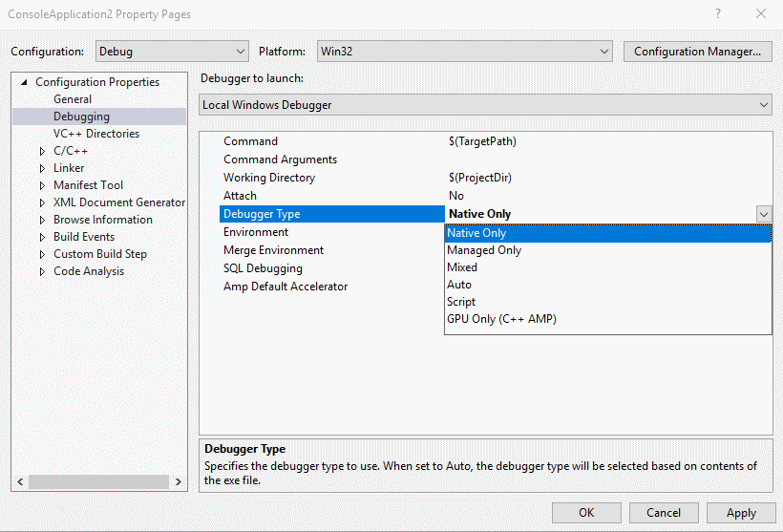Click the help question mark icon
This screenshot has height=532, width=783.
[717, 14]
